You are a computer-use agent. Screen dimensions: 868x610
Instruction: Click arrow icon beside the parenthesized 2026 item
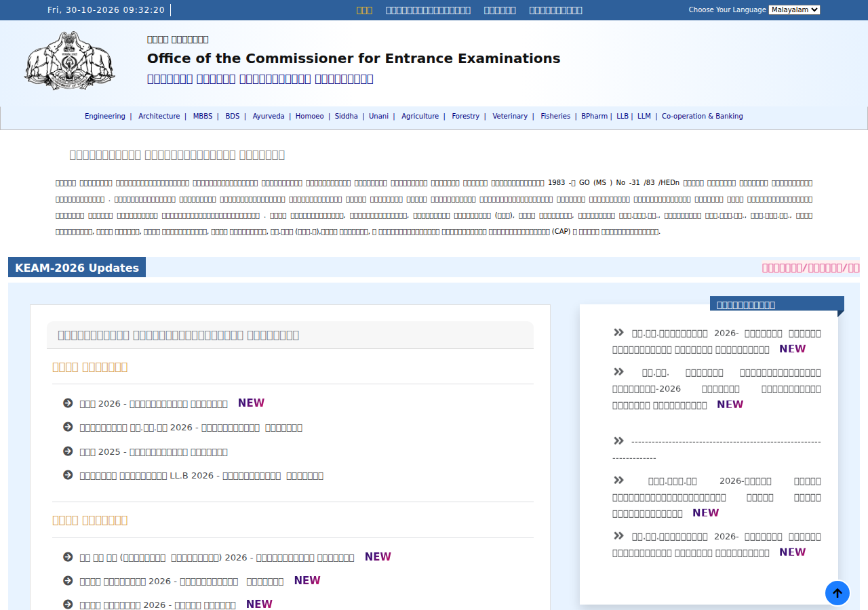coord(68,556)
